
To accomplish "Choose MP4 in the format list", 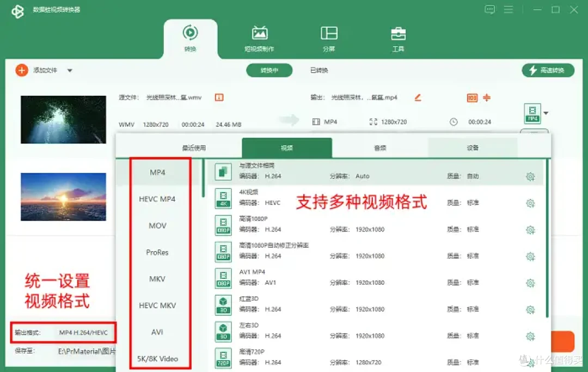I will (x=157, y=173).
